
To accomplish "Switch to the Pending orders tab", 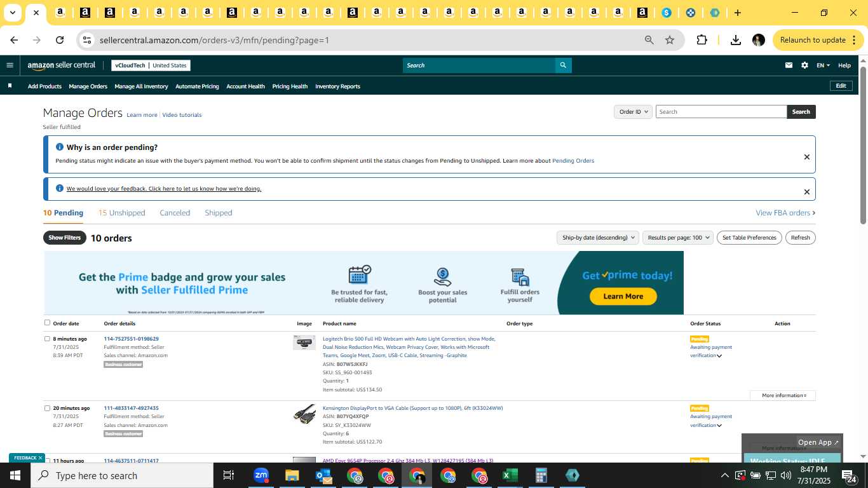I will click(63, 213).
